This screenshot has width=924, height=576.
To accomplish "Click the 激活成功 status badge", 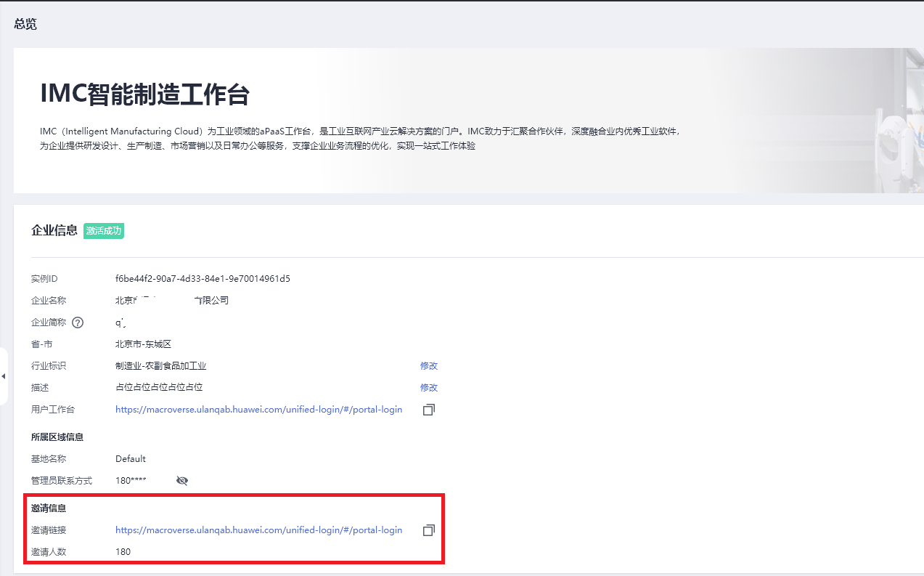I will tap(104, 231).
